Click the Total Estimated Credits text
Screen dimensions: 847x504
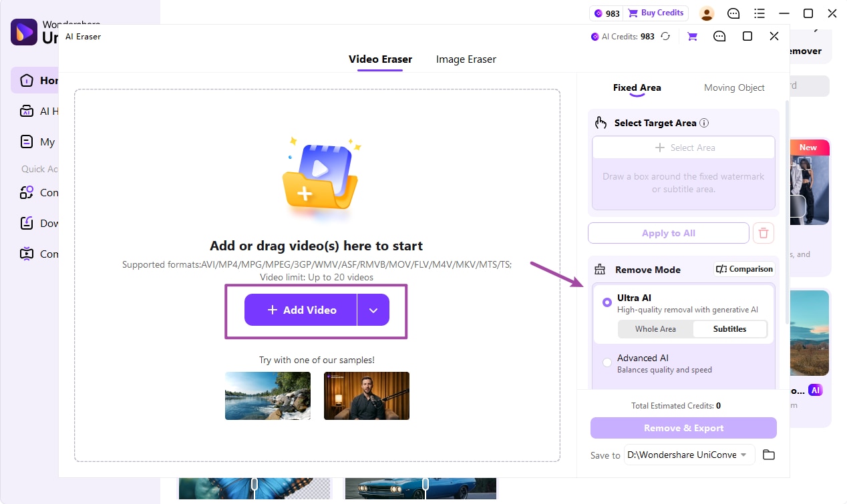point(676,405)
